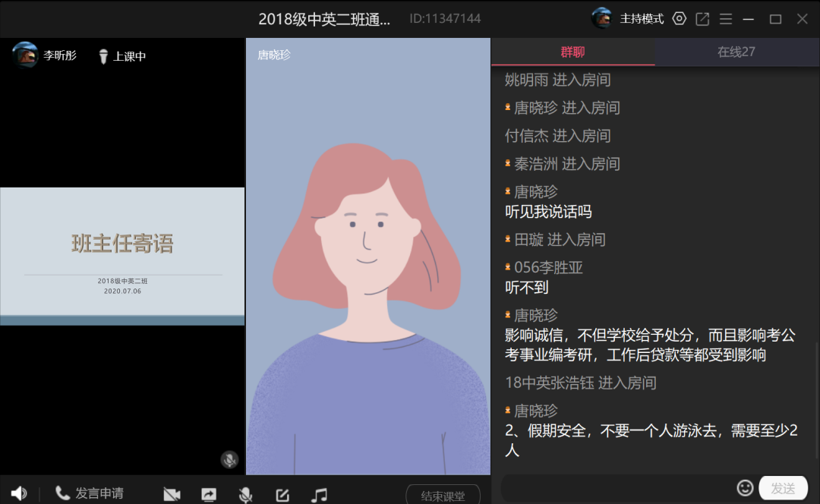Click 结束课堂 button to end class

[443, 496]
